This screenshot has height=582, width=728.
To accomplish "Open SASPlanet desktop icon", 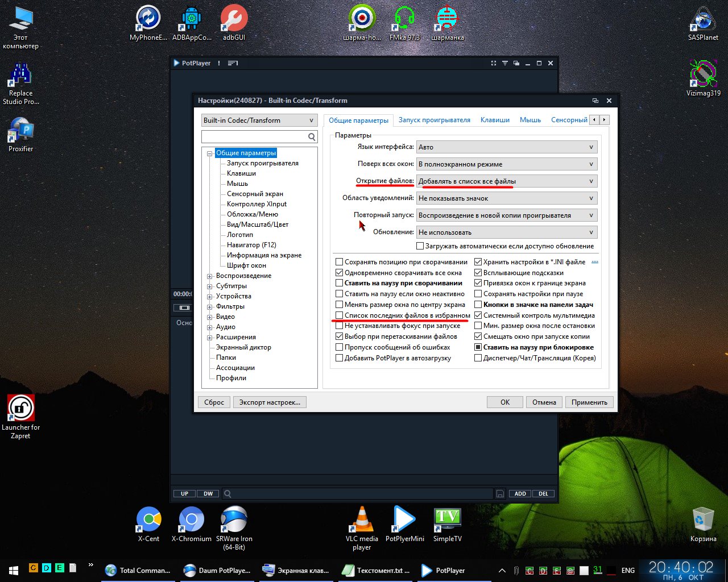I will point(703,23).
